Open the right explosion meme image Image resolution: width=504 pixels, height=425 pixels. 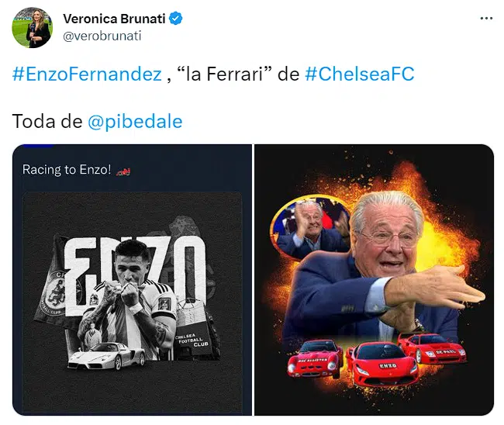click(x=375, y=280)
